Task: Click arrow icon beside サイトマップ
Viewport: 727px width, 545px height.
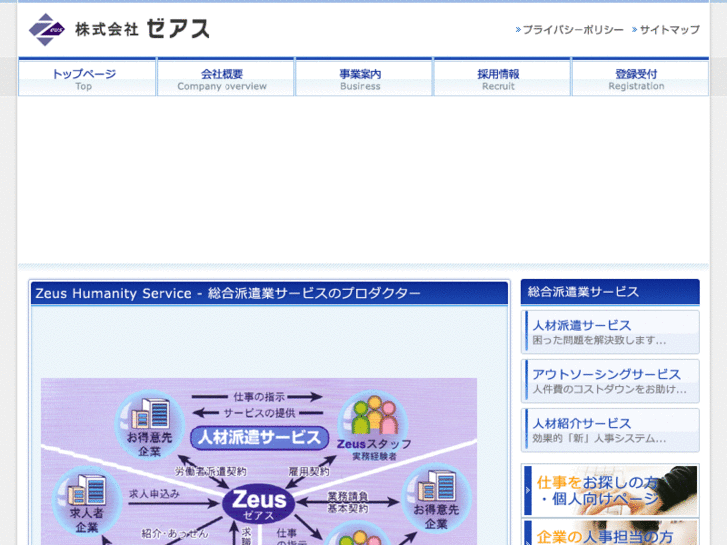Action: [634, 30]
